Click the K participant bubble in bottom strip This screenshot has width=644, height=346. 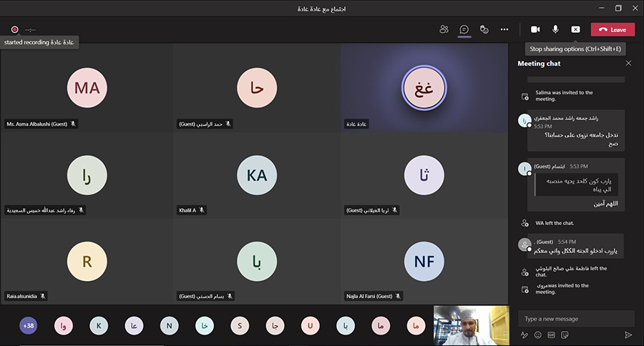pyautogui.click(x=99, y=326)
